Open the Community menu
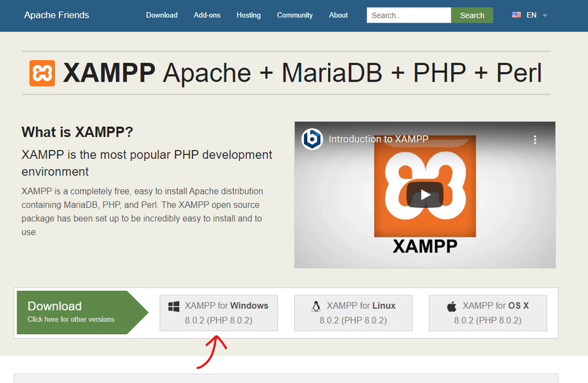 [x=295, y=15]
